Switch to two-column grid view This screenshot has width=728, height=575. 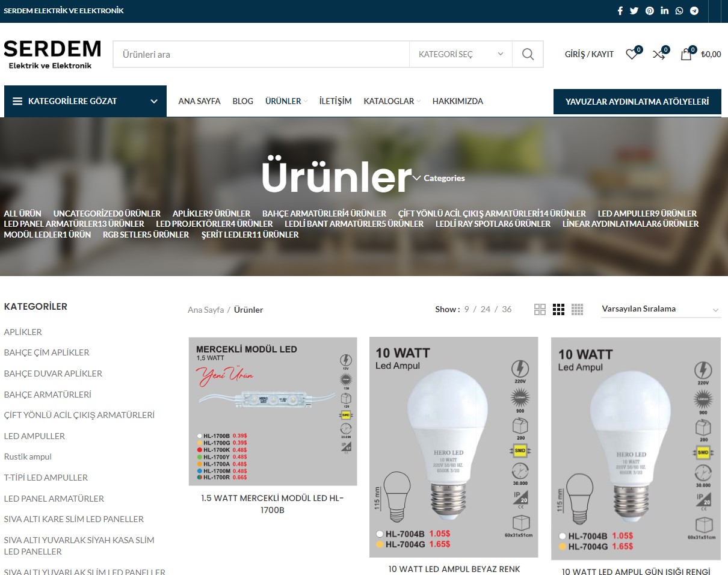[540, 310]
